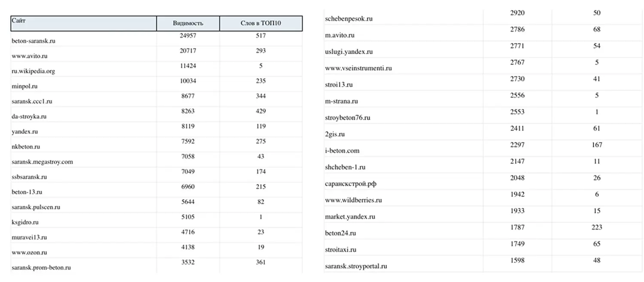Screen dimensions: 644x282
Task: Open the beton-saransk.ru site entry
Action: point(33,41)
